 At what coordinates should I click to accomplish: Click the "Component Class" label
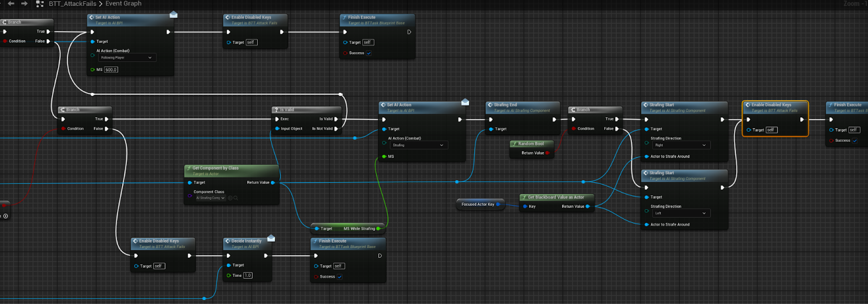coord(209,192)
